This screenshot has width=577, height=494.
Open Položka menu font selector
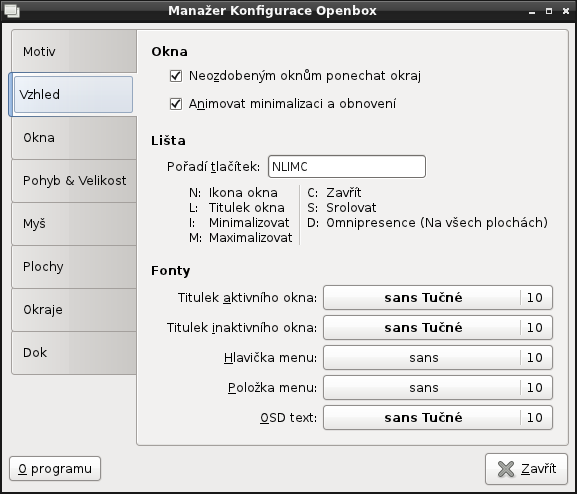click(438, 388)
